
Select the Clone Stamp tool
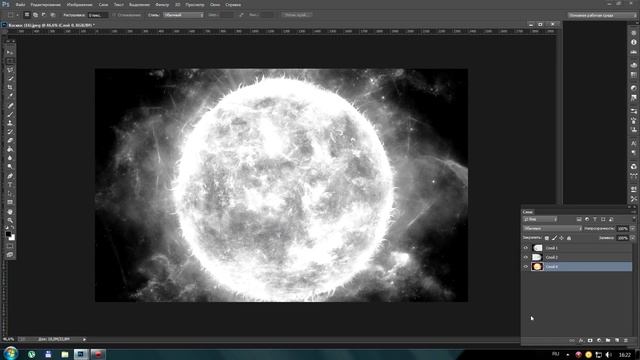coord(10,123)
